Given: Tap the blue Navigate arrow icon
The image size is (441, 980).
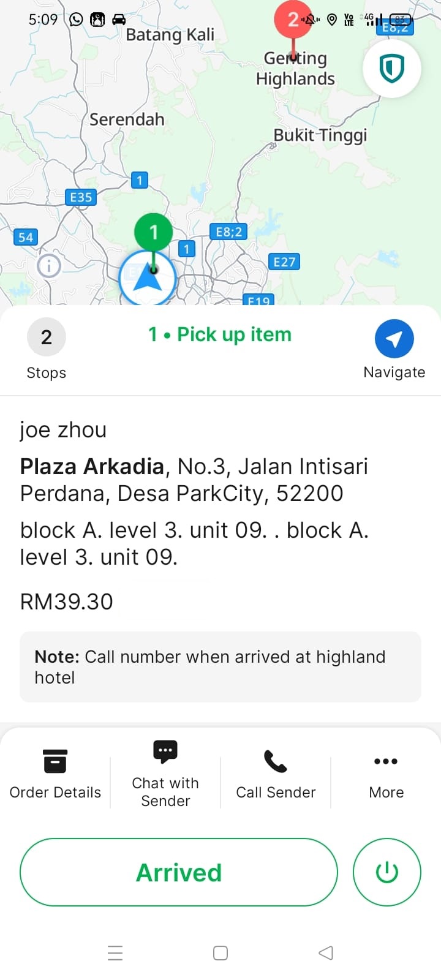Looking at the screenshot, I should (x=394, y=339).
